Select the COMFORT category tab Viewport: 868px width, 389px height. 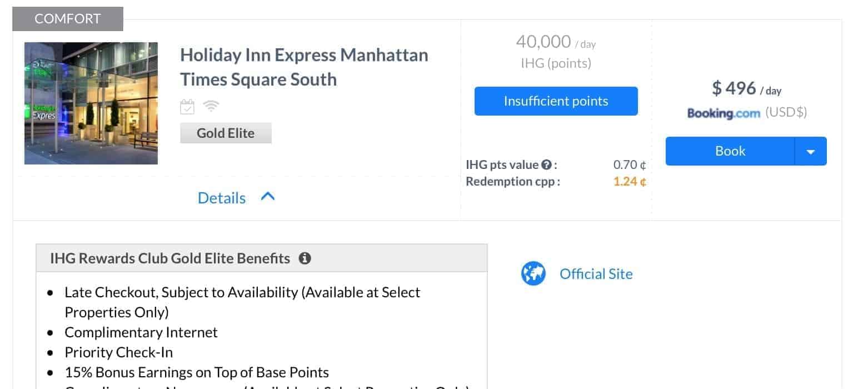pyautogui.click(x=67, y=19)
